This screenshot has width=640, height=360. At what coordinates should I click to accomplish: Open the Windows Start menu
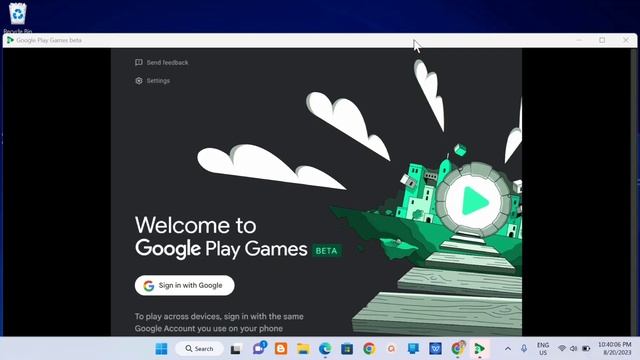tap(161, 349)
